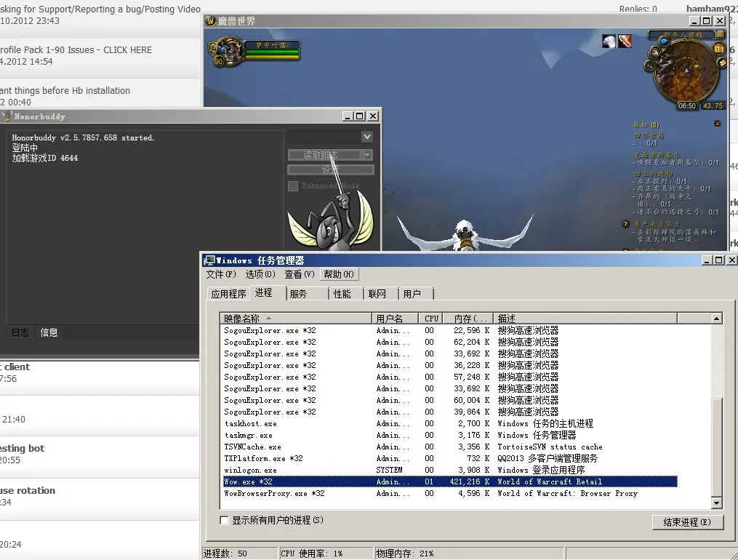Minimize the World of Warcraft game window
Image resolution: width=738 pixels, height=560 pixels.
point(694,21)
